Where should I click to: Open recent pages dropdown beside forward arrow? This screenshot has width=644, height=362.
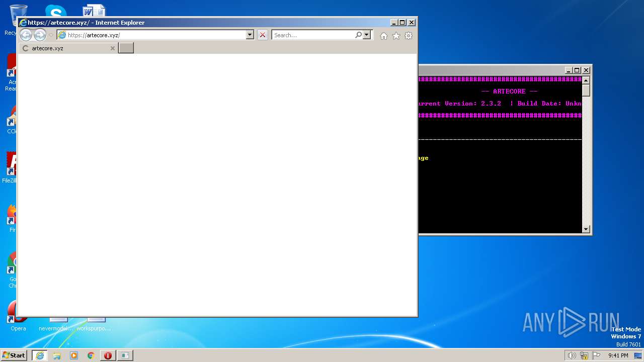pyautogui.click(x=51, y=35)
